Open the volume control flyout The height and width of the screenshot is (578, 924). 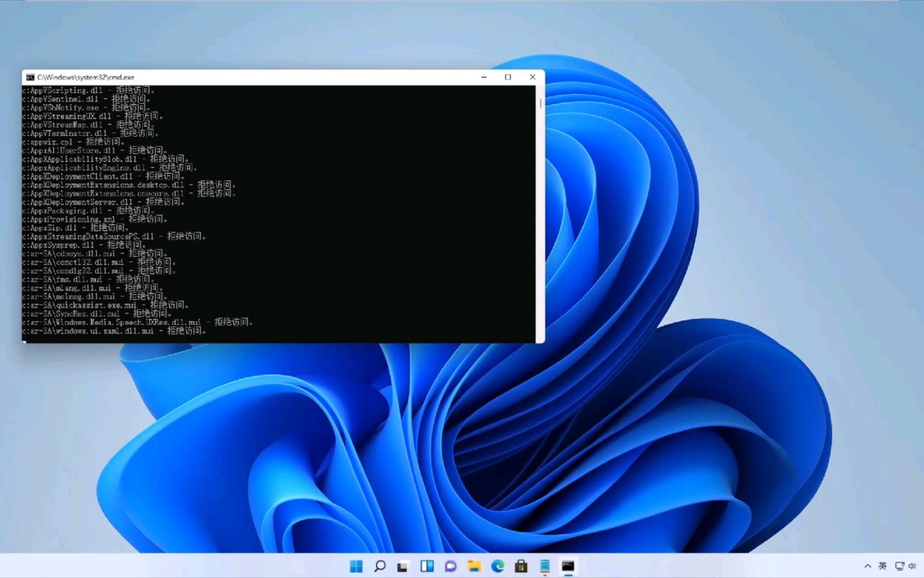913,566
